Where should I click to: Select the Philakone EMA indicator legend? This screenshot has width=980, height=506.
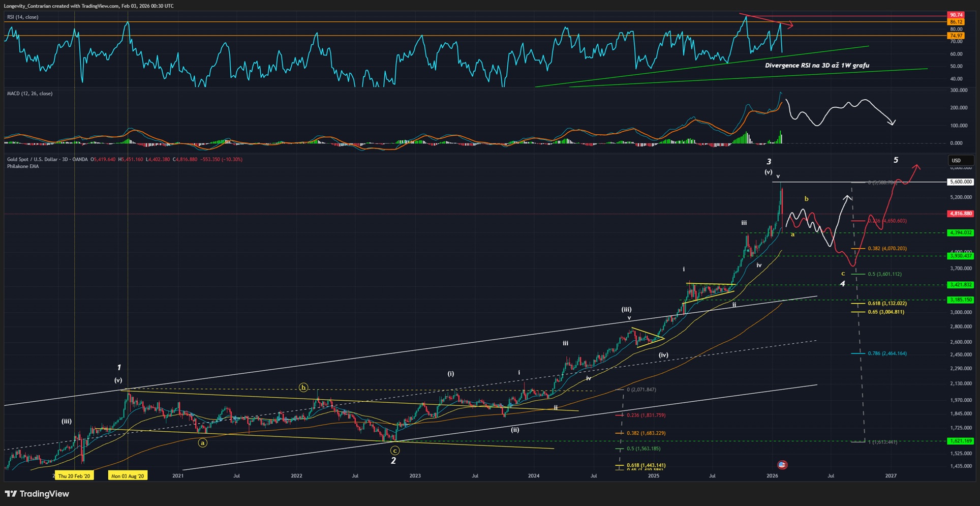(23, 166)
